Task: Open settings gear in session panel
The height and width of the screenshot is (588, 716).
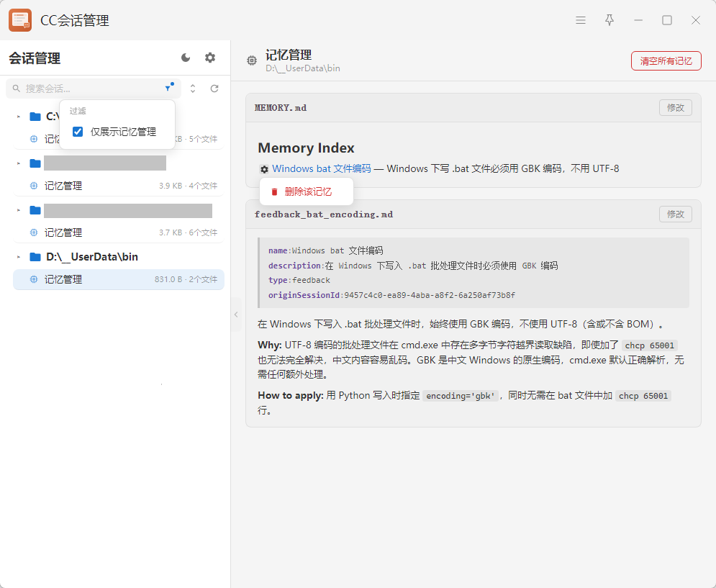Action: click(210, 58)
